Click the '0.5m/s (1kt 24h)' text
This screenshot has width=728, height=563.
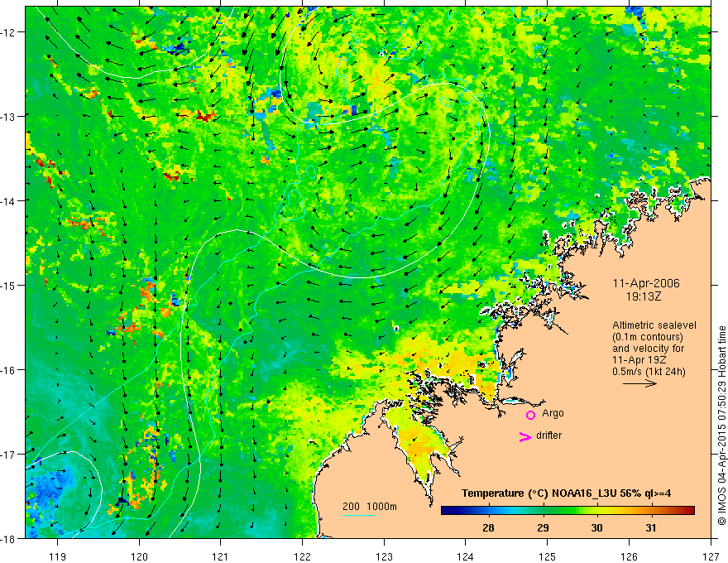pyautogui.click(x=649, y=372)
